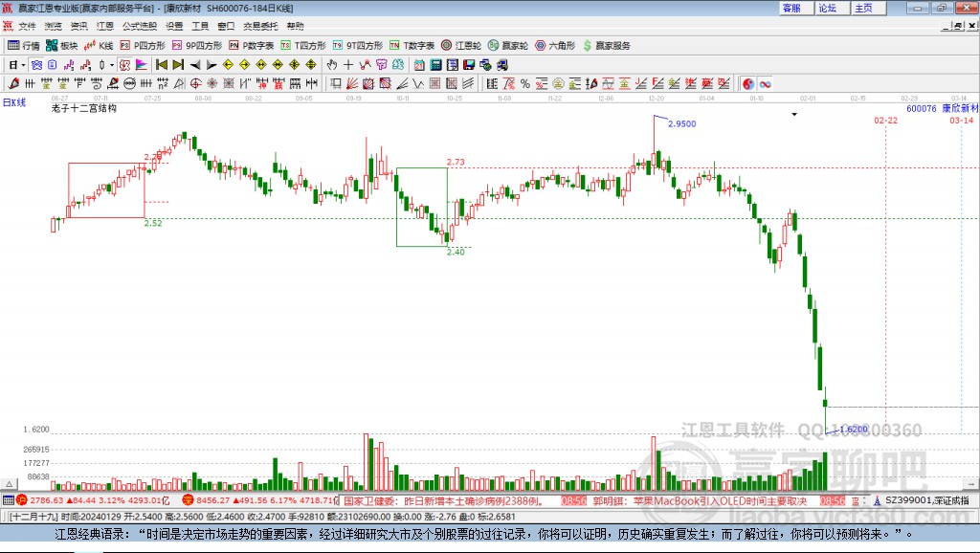Select the zigzag wave line tool
980x553 pixels.
[x=419, y=84]
